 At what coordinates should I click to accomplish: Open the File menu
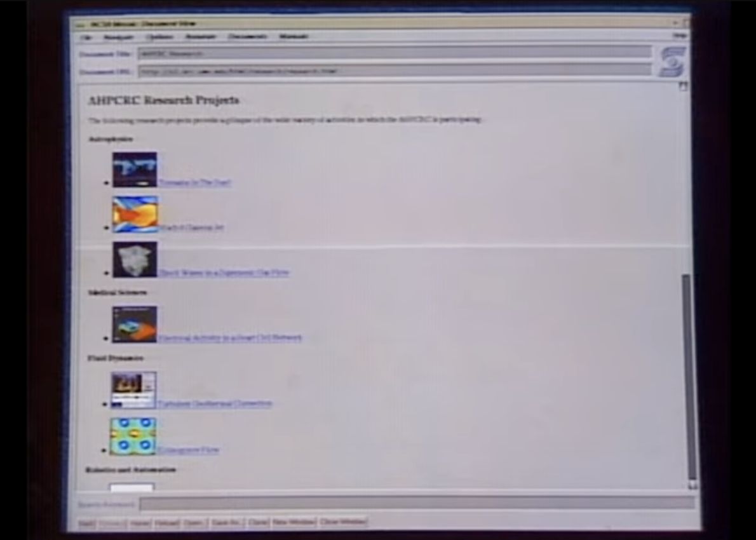(86, 37)
